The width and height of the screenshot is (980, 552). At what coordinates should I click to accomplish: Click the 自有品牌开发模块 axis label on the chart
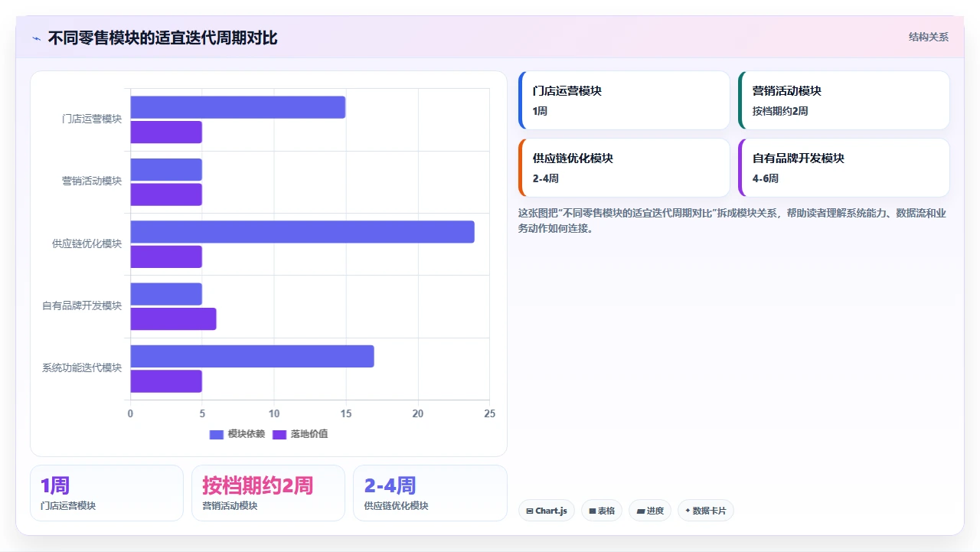pos(82,306)
